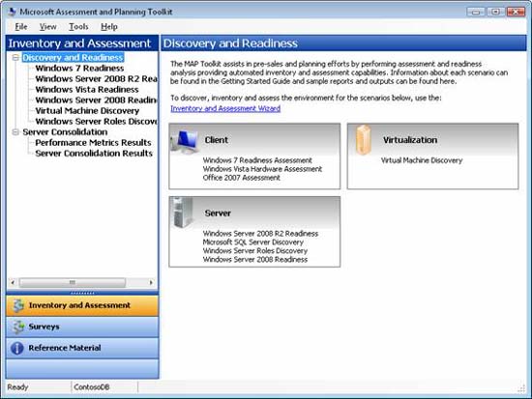Select Virtual Machine Discovery tree item
The width and height of the screenshot is (532, 399).
[87, 110]
